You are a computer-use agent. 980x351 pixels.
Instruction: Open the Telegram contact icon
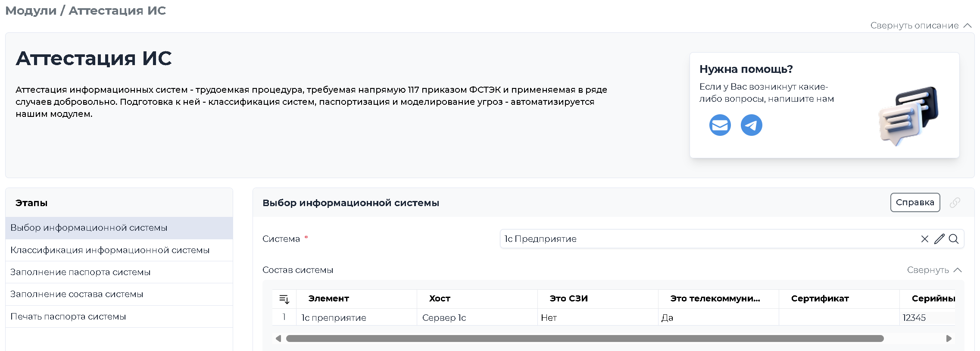click(751, 125)
